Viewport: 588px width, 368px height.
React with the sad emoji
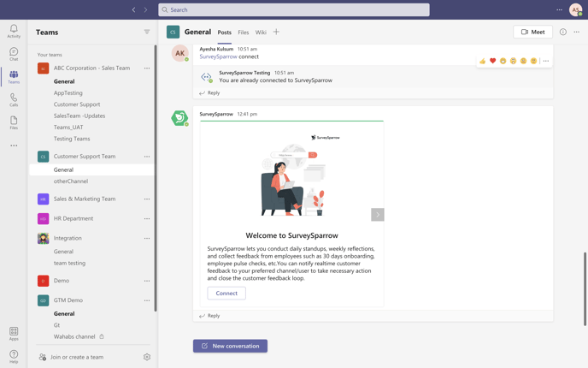coord(523,61)
